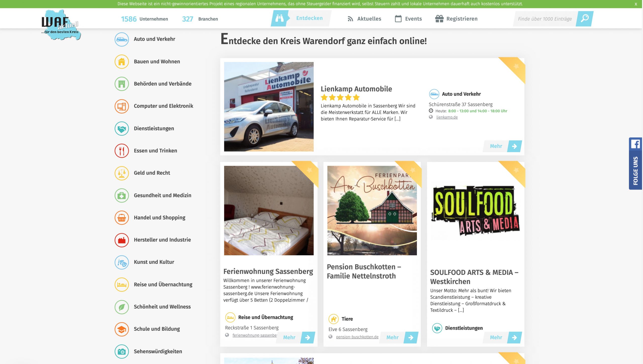
Task: Select the Sehenswürdigkeiten camera icon
Action: tap(122, 351)
